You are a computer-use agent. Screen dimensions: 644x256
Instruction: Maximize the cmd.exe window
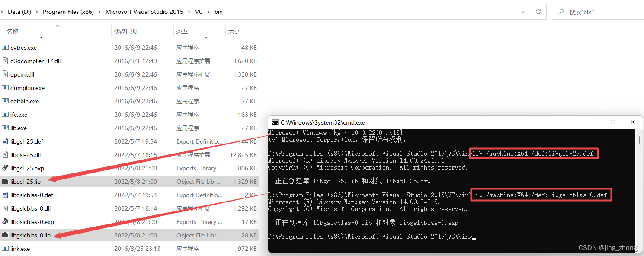pos(613,122)
